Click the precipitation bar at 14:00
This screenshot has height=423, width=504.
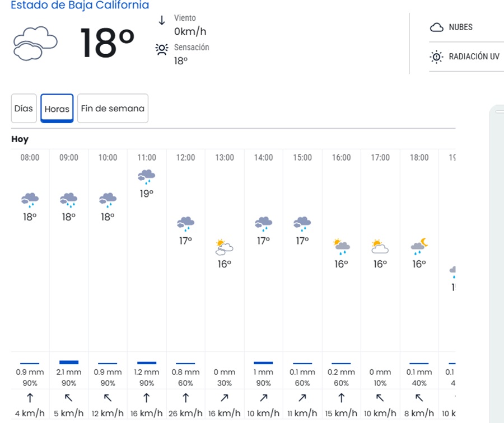tap(263, 363)
